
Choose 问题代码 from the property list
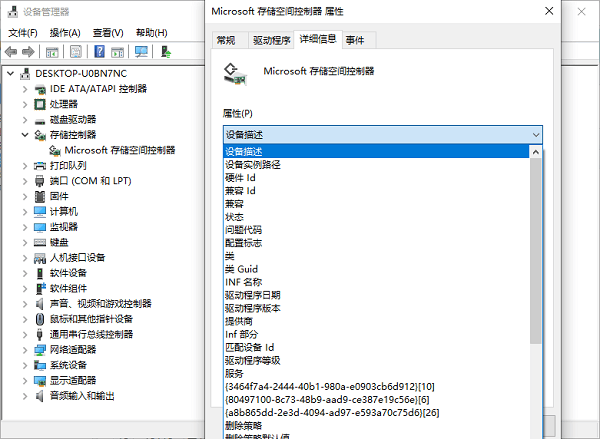click(x=377, y=230)
